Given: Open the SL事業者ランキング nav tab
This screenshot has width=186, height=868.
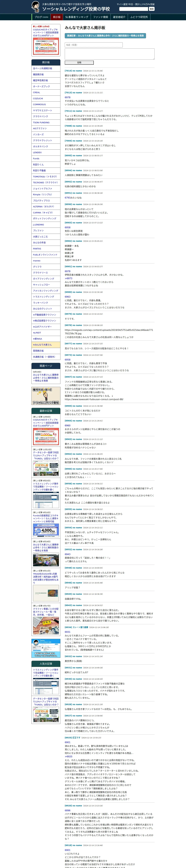Looking at the screenshot, I should (x=77, y=17).
